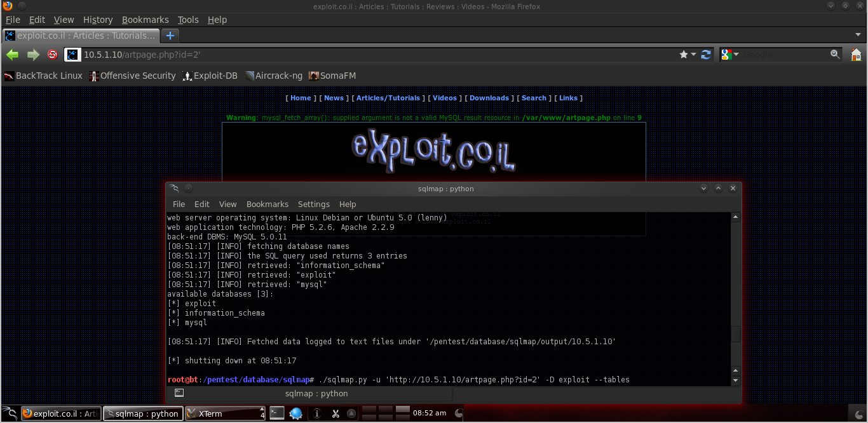Open Aircrack-ng bookmark

pyautogui.click(x=274, y=76)
